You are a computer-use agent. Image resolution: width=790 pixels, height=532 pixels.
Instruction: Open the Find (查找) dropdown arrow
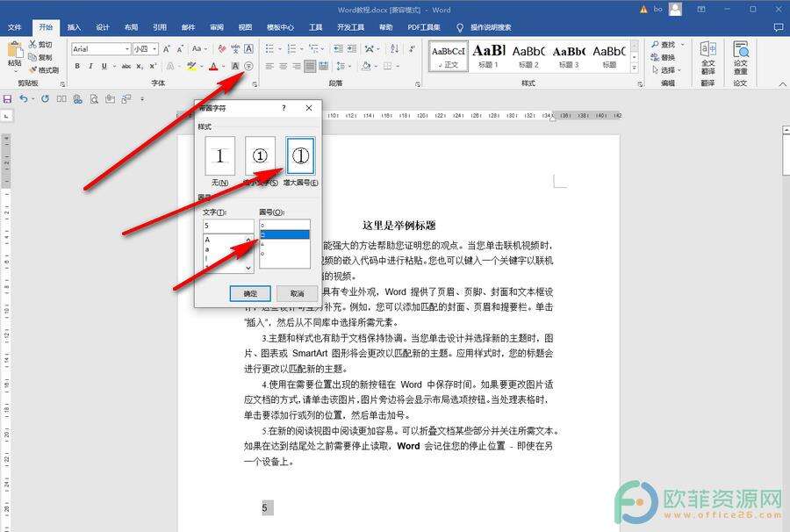683,45
